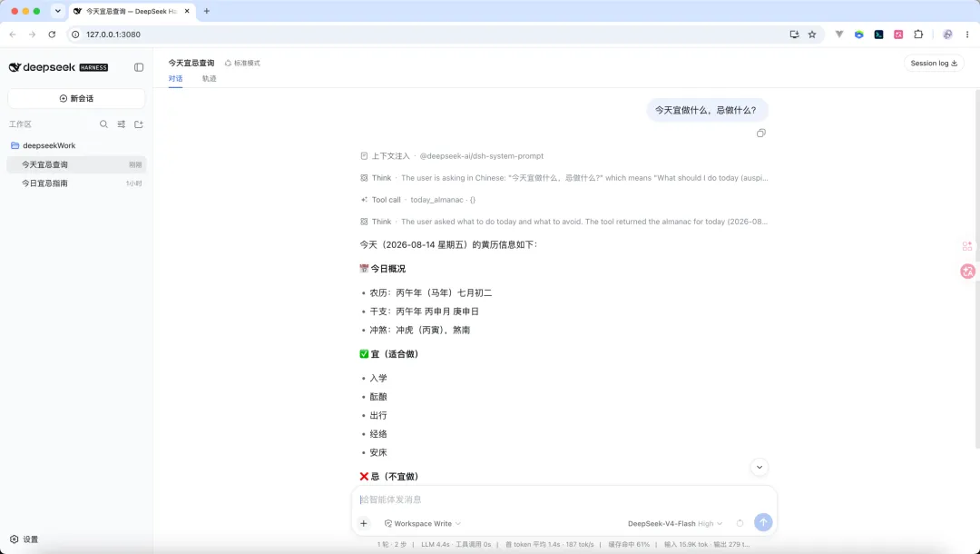Screen dimensions: 980x554
Task: Click the address bar showing 127.0.0.1:3080
Action: [x=431, y=35]
